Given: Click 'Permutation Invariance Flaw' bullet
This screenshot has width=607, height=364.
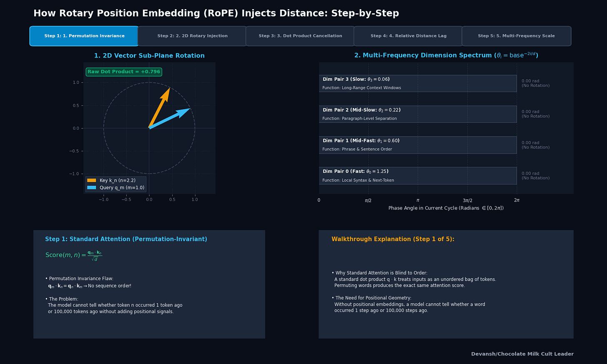Looking at the screenshot, I should 79,279.
